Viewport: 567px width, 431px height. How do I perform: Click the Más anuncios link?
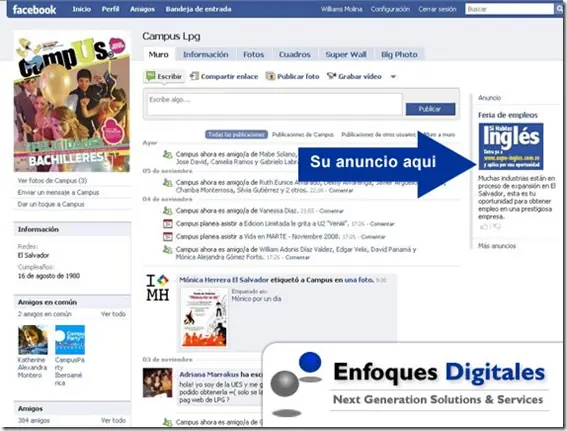click(x=497, y=246)
